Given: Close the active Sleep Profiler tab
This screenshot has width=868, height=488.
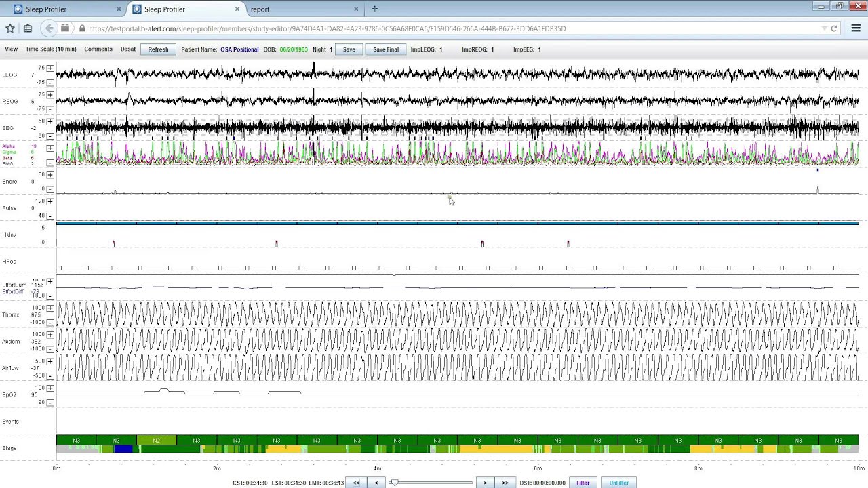Looking at the screenshot, I should [237, 9].
